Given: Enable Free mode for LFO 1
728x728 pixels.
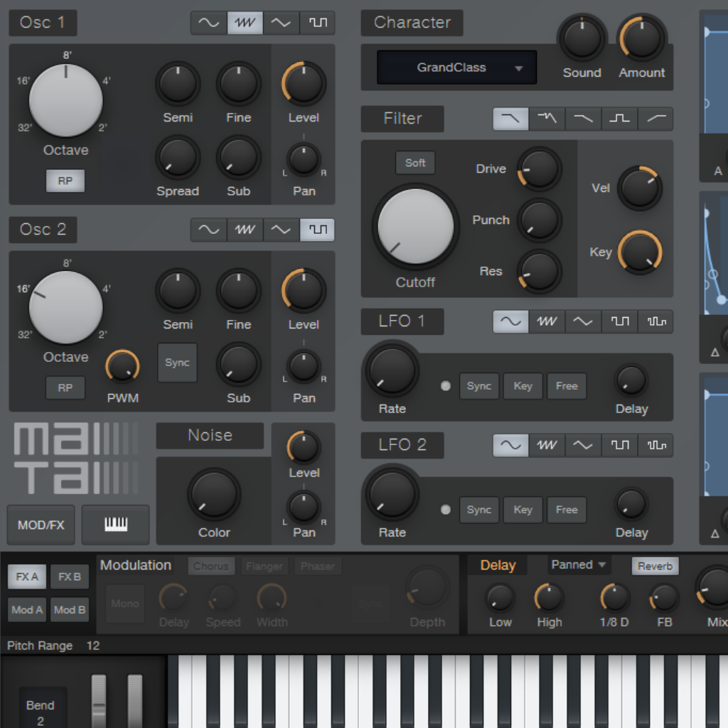Looking at the screenshot, I should (x=567, y=386).
